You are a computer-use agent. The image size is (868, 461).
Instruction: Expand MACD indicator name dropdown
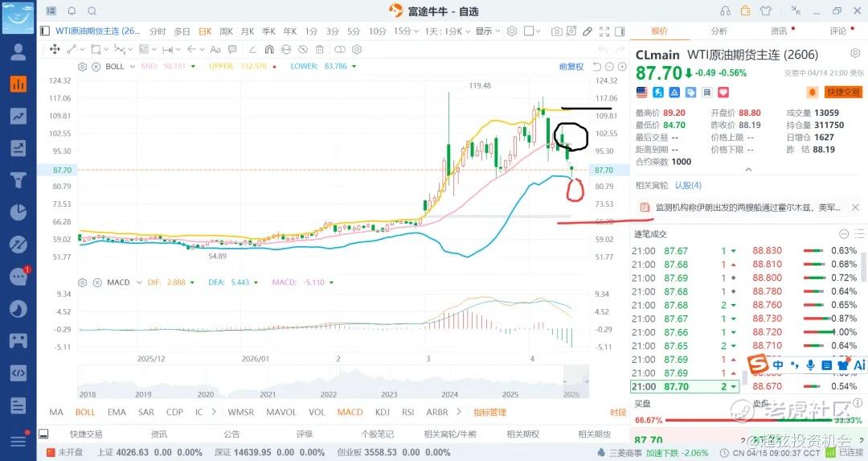click(x=139, y=282)
